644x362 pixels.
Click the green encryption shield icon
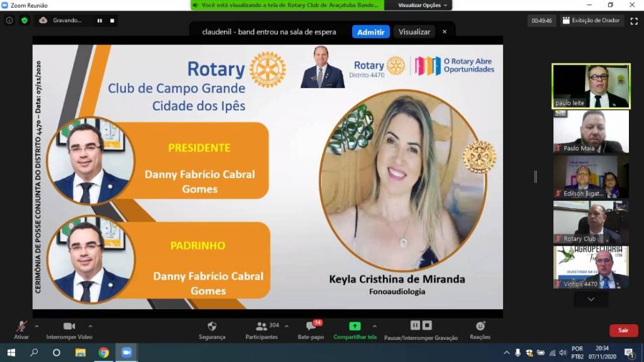25,20
